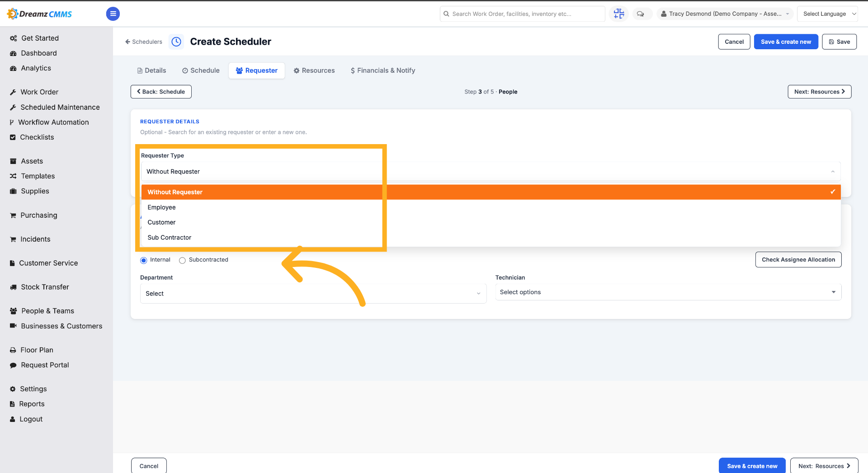Click the Supplies suitcase icon
The height and width of the screenshot is (473, 868).
pyautogui.click(x=13, y=191)
